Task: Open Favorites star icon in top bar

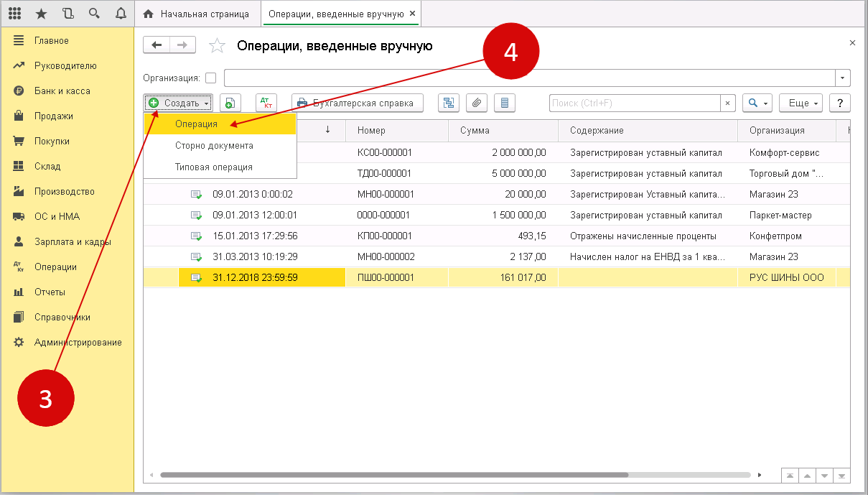Action: coord(41,14)
